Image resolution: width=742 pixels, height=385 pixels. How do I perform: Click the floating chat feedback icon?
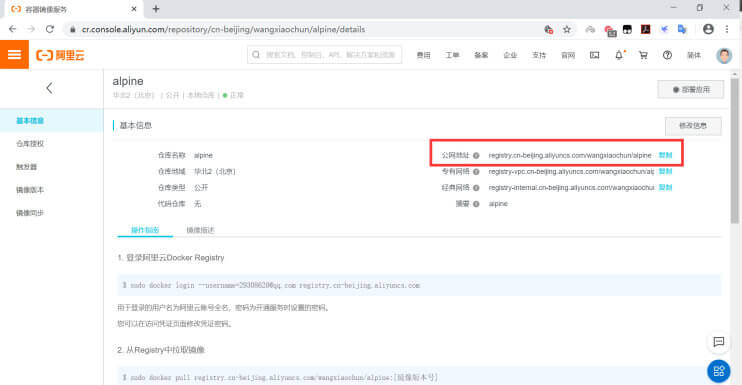[x=719, y=342]
